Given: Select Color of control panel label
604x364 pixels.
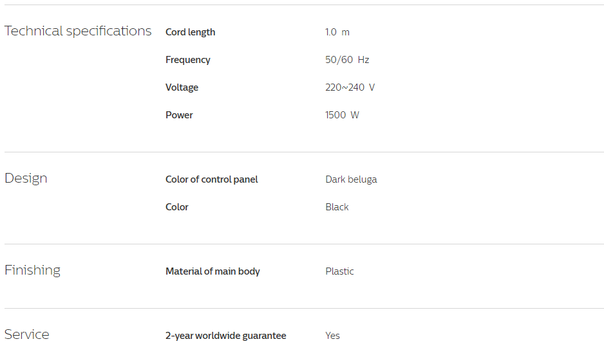Looking at the screenshot, I should [x=211, y=179].
